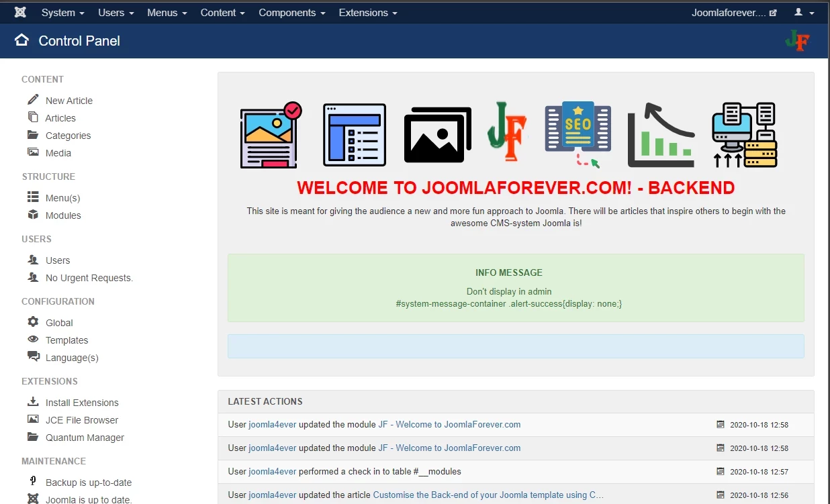Open JCE File Browser link
Screen dimensions: 830x504
pos(82,420)
